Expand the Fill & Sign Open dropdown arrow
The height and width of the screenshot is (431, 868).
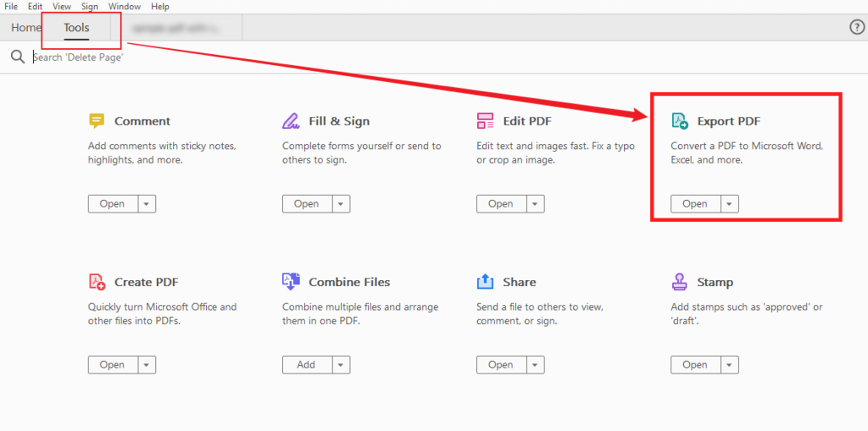341,203
